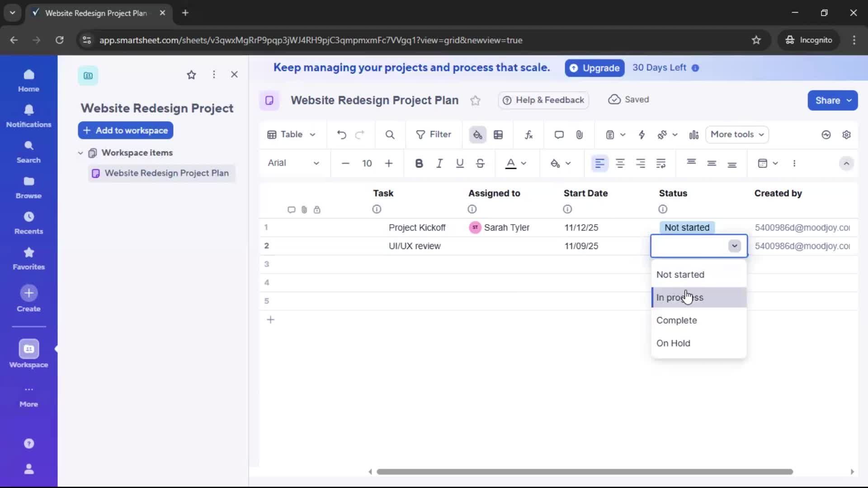Collapse the Workspace items tree
The width and height of the screenshot is (868, 488).
[80, 153]
